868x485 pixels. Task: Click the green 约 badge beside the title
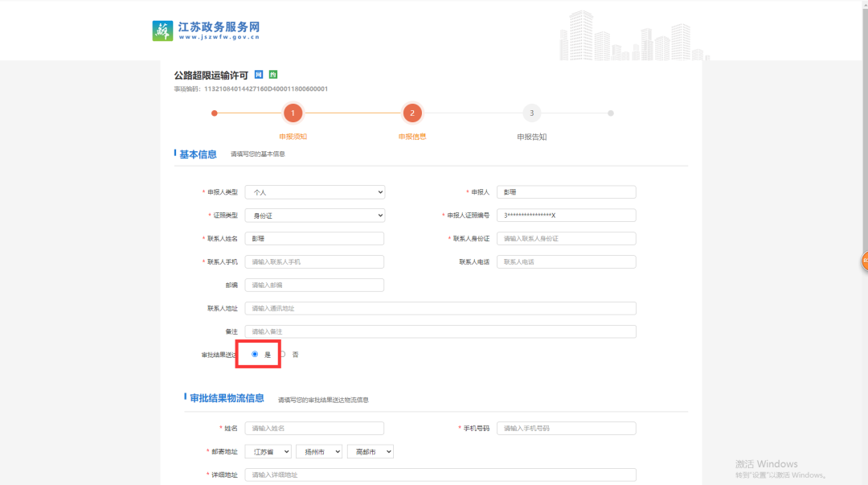(x=272, y=72)
